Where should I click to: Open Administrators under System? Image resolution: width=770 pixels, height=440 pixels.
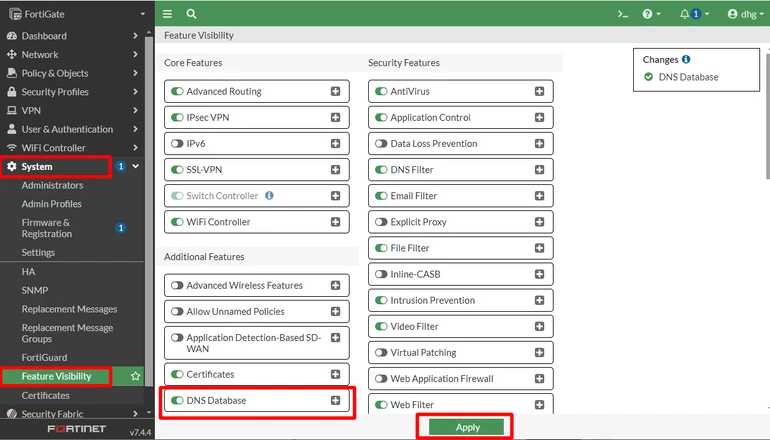pyautogui.click(x=52, y=185)
